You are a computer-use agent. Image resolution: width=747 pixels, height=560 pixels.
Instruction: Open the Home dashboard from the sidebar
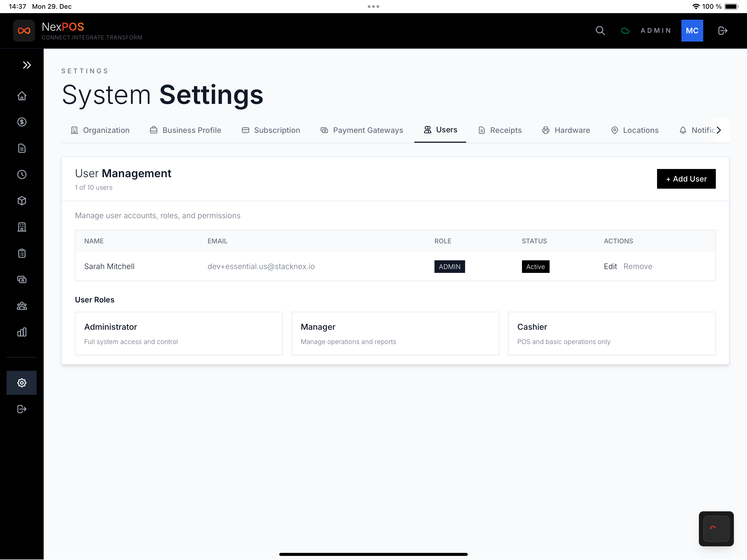tap(22, 96)
